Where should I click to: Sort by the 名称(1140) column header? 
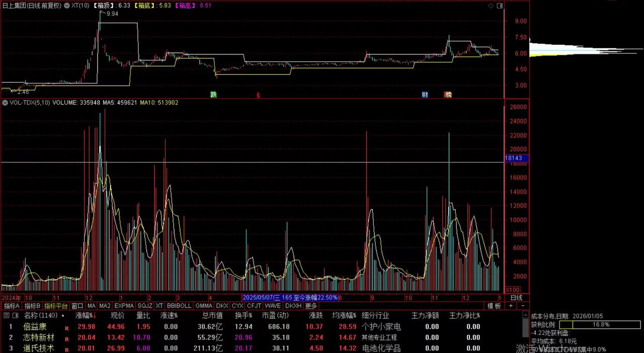tap(40, 315)
